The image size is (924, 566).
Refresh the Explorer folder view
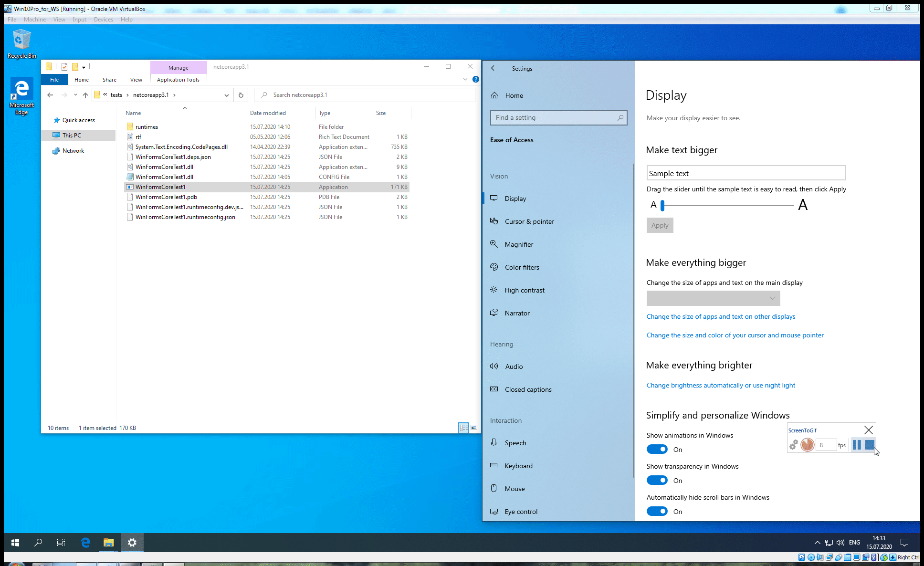point(241,95)
